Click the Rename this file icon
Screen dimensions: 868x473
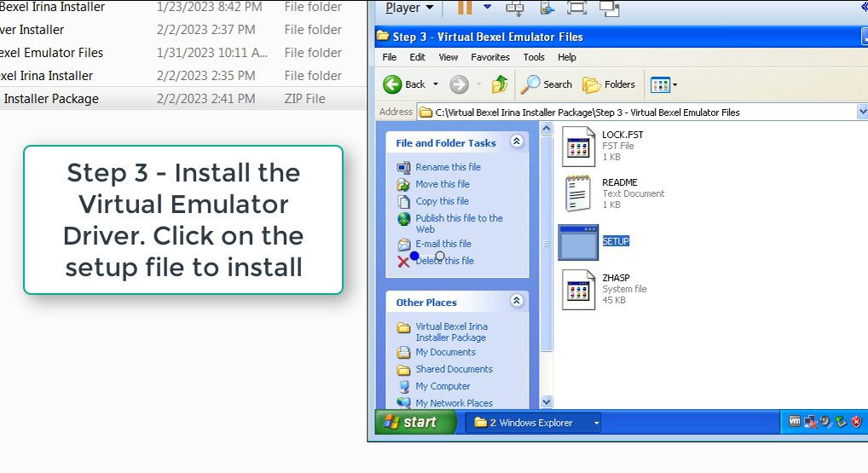403,167
